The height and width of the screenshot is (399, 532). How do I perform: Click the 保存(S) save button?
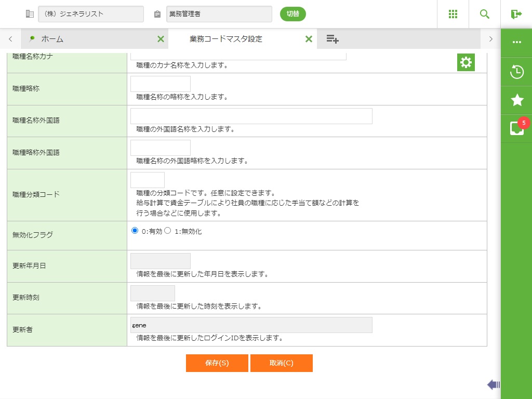coord(217,363)
